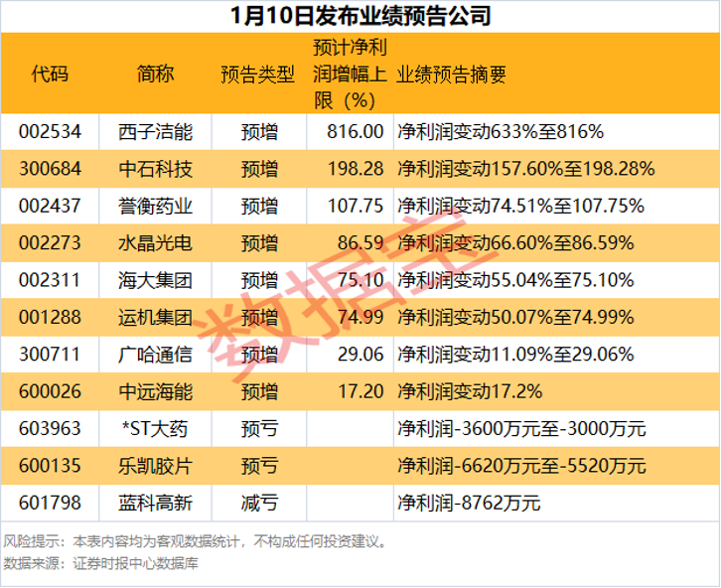
Task: Select stock code 001288
Action: (50, 318)
